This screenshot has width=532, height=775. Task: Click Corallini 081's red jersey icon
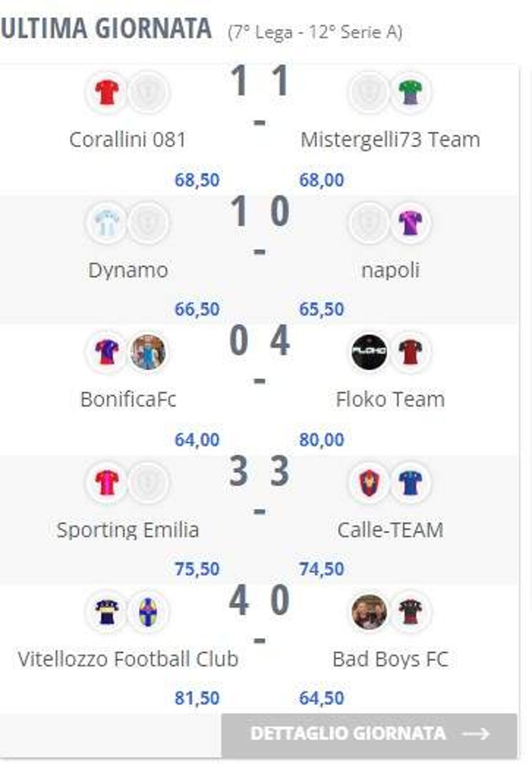(x=107, y=92)
